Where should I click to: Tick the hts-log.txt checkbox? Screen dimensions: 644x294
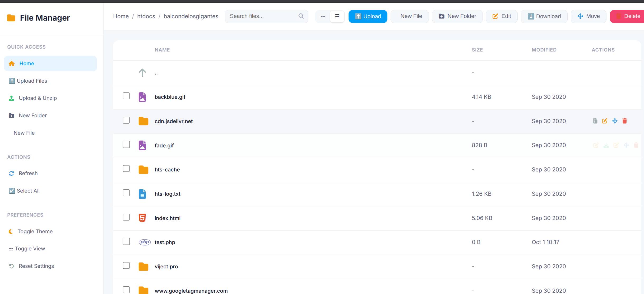click(126, 193)
